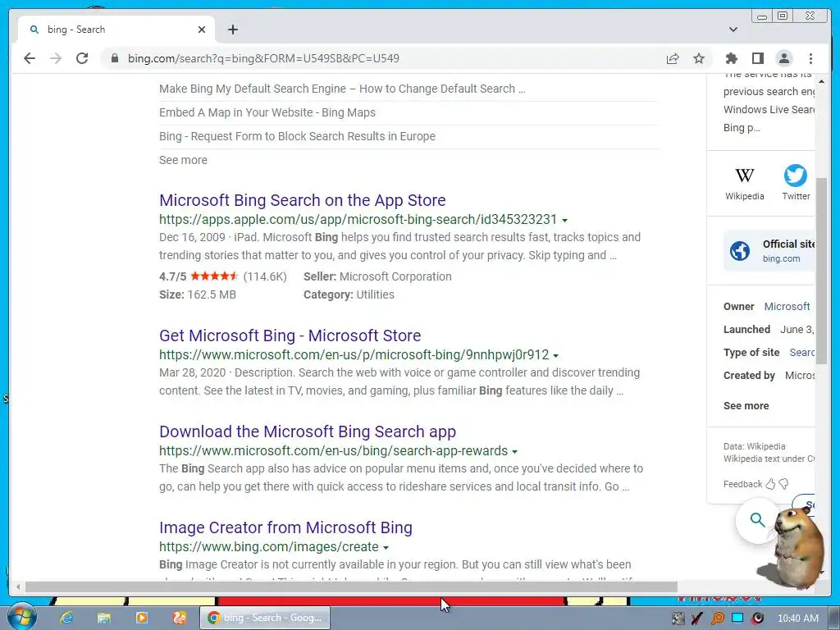Image resolution: width=840 pixels, height=630 pixels.
Task: Click 'Size: 162.5 MB' text
Action: (198, 294)
